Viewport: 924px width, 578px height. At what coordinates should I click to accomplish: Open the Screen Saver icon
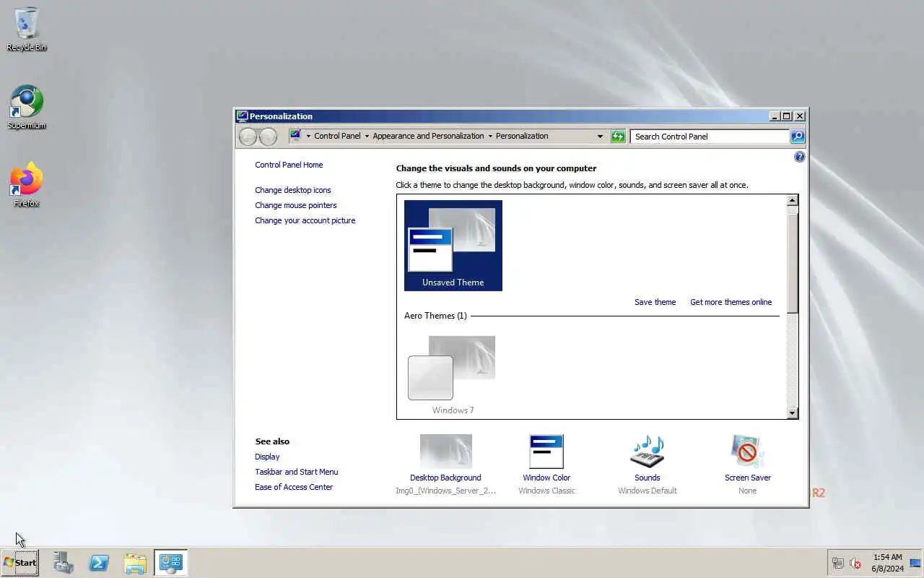tap(747, 452)
